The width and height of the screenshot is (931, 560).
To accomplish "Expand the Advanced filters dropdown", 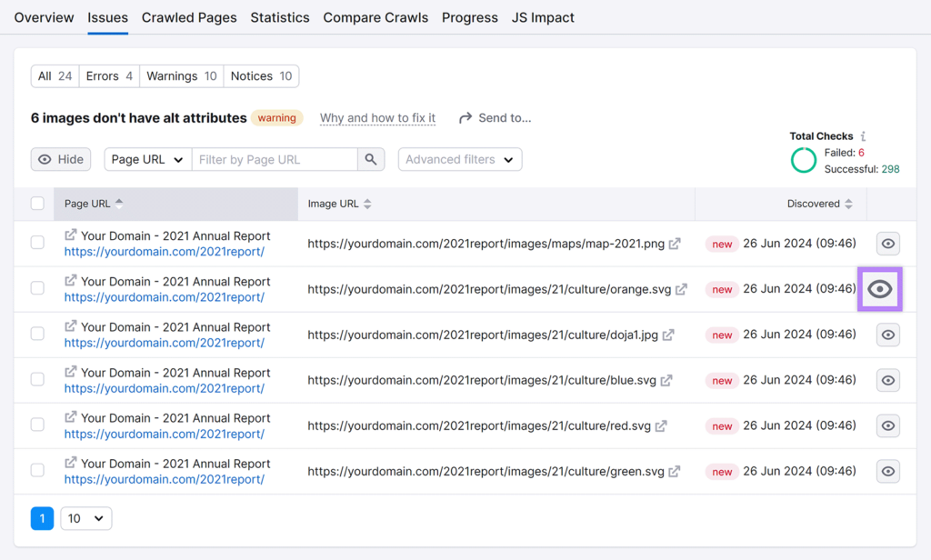I will 460,159.
